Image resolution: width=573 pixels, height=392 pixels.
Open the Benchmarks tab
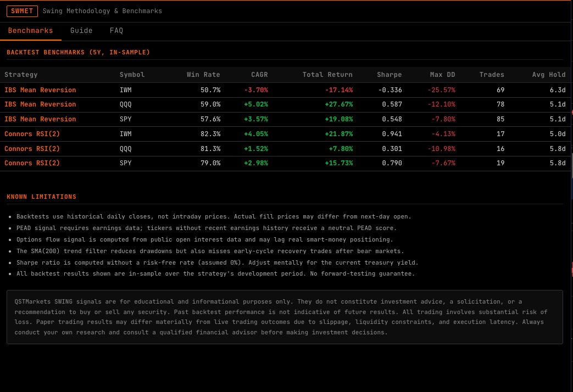(x=31, y=31)
